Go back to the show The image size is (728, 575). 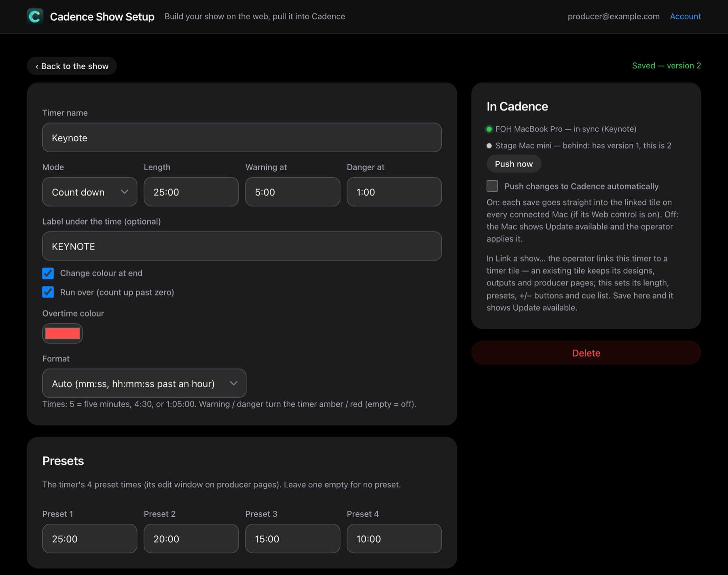[x=72, y=66]
